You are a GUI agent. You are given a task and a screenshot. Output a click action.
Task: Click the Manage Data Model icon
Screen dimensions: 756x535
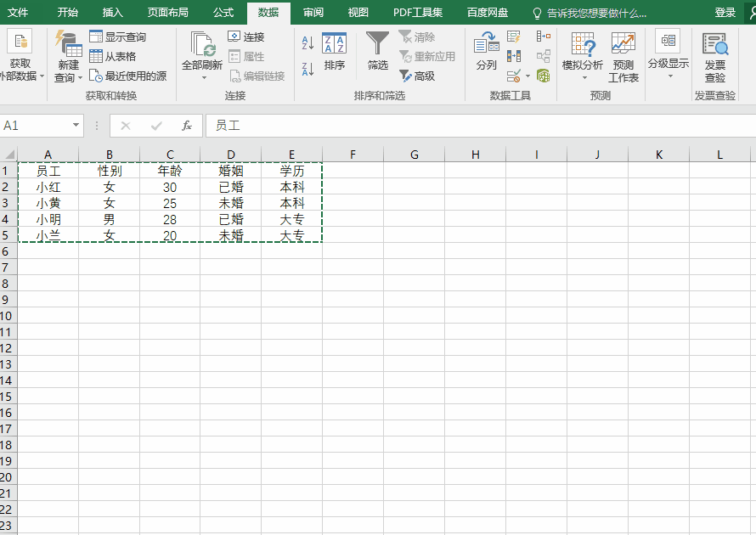[x=544, y=76]
